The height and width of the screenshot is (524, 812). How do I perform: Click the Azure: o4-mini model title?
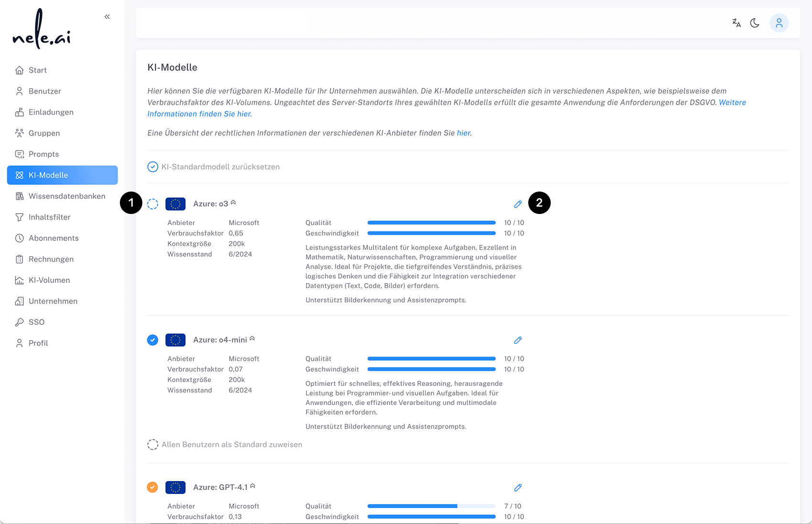(220, 340)
